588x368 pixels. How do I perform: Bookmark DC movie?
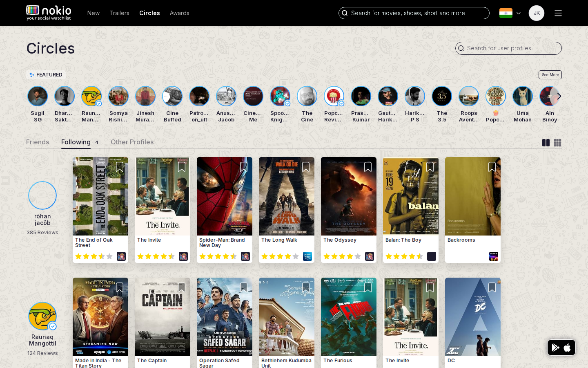click(x=492, y=287)
